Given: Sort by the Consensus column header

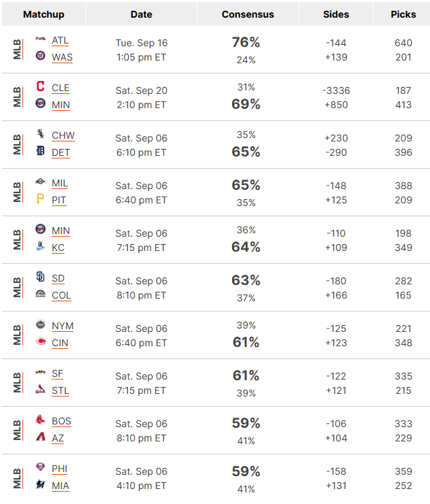Looking at the screenshot, I should coord(248,14).
